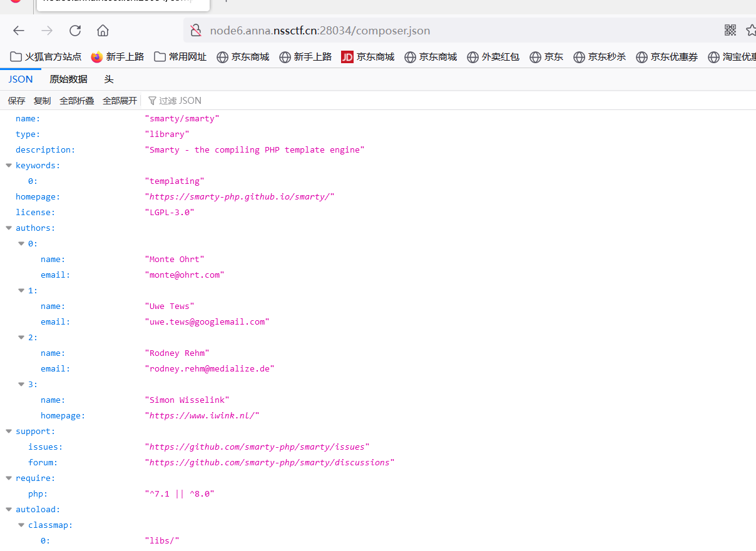Select the "library" type value

[x=167, y=134]
